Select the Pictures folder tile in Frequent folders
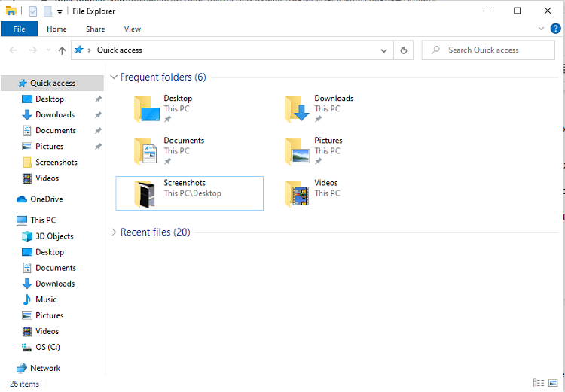 point(341,150)
